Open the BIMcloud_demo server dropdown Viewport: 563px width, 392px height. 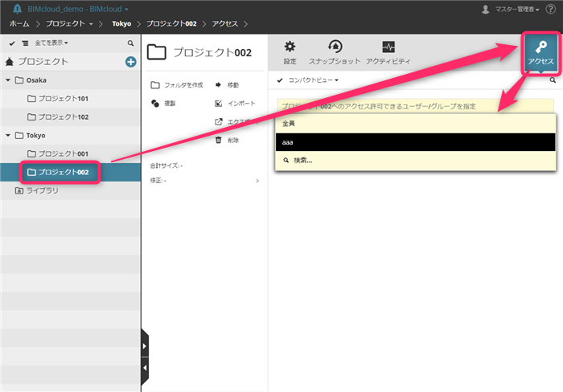[x=78, y=9]
